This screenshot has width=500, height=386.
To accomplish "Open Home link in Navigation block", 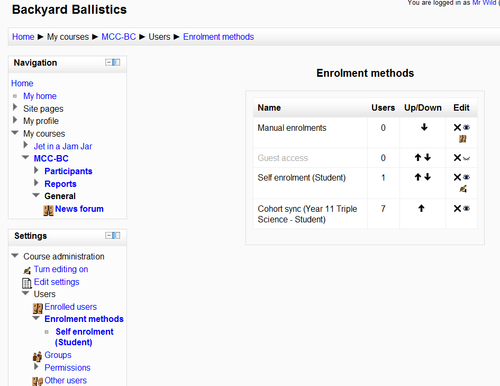I will (x=22, y=83).
